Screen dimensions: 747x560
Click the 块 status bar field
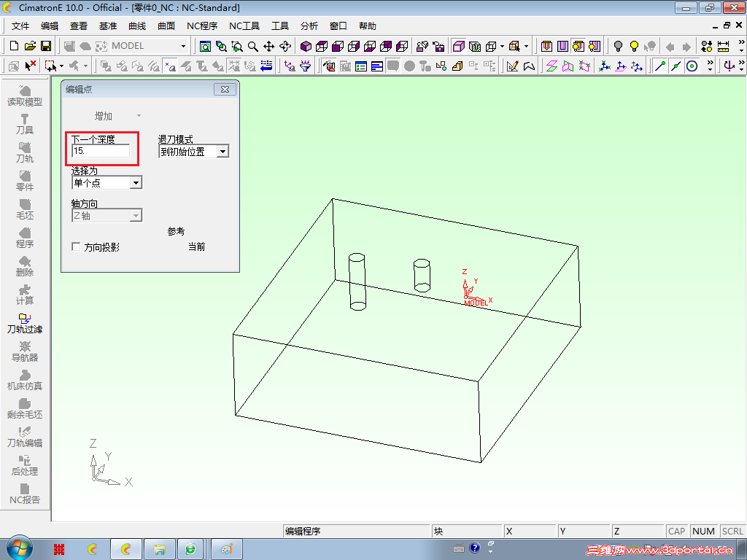467,532
